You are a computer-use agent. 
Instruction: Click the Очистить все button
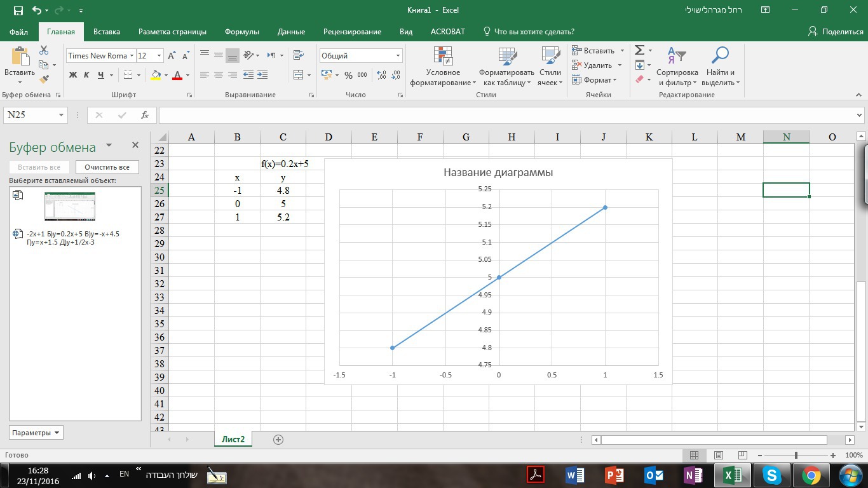point(107,167)
